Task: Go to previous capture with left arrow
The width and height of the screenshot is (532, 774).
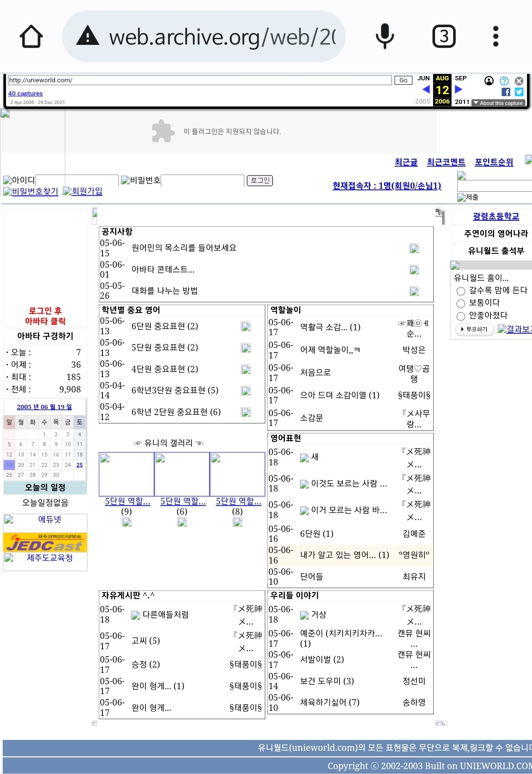Action: (426, 89)
